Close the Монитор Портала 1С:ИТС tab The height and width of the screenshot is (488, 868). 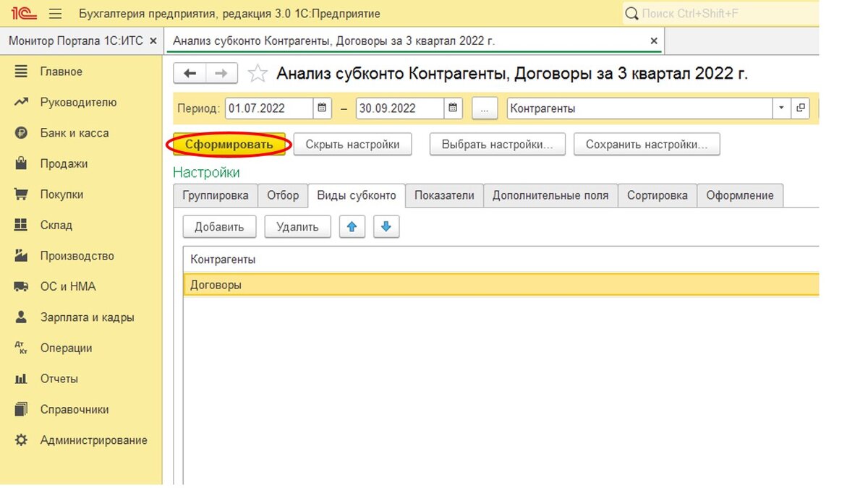click(x=153, y=41)
